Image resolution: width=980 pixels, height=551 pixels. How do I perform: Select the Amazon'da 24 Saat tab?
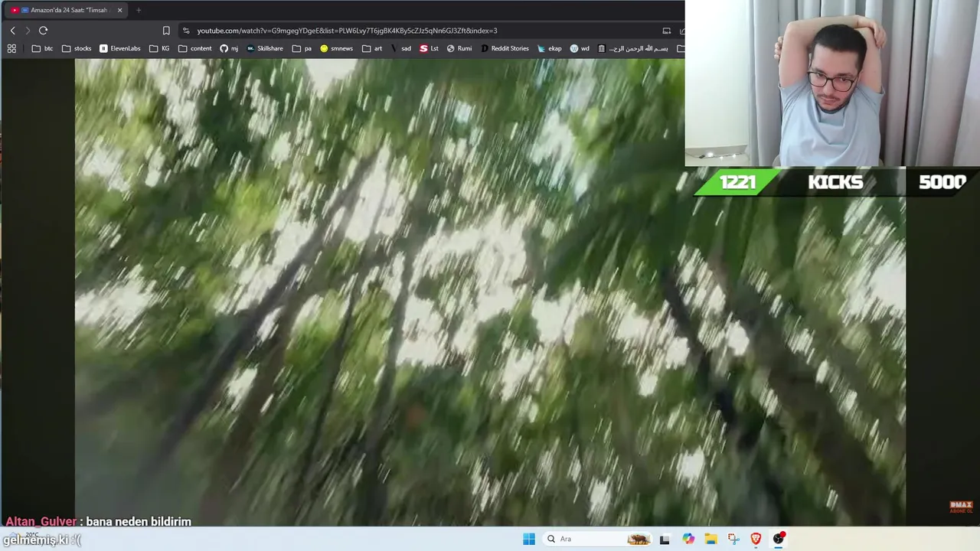(x=66, y=10)
